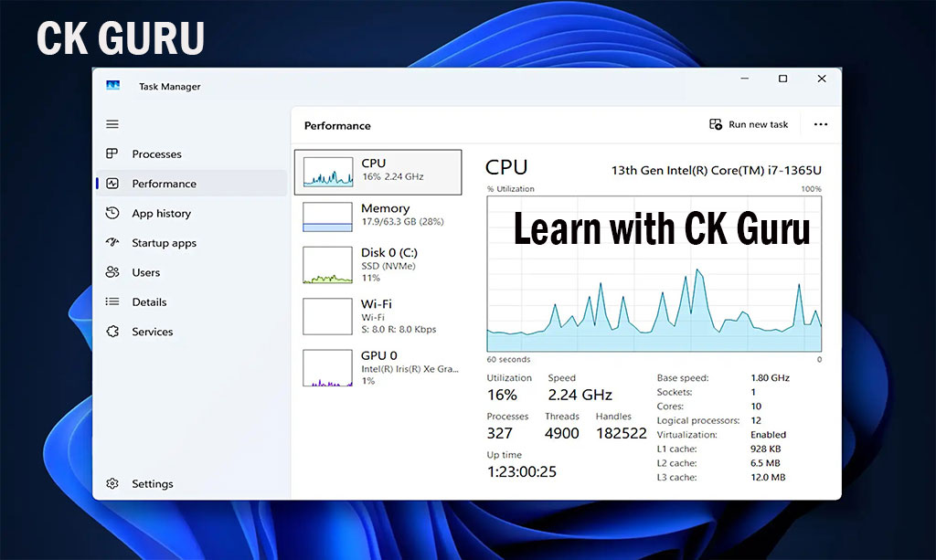Click the Task Manager app icon
The width and height of the screenshot is (936, 560).
click(112, 85)
